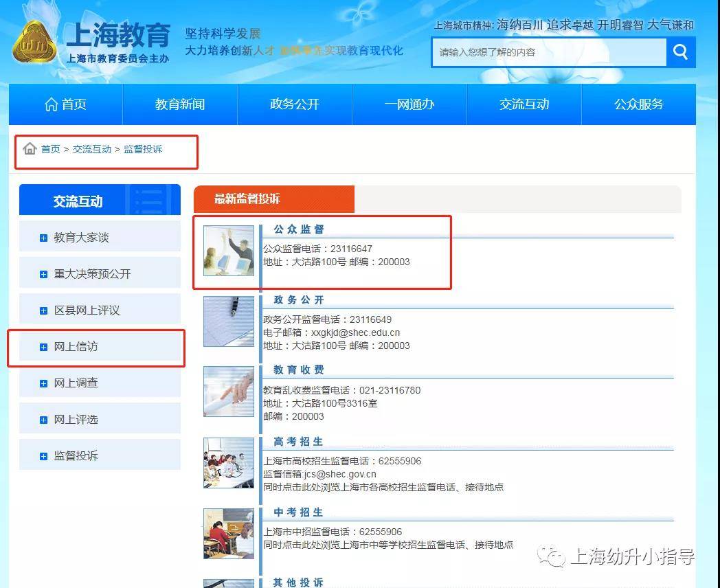Expand plus icon beside 重大决策预公开

pos(43,275)
